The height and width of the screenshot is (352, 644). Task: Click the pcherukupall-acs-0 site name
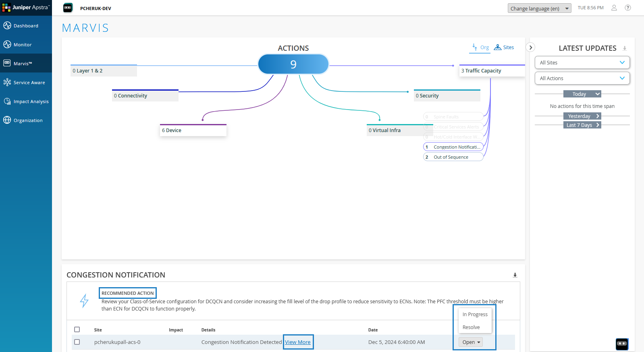pyautogui.click(x=117, y=342)
